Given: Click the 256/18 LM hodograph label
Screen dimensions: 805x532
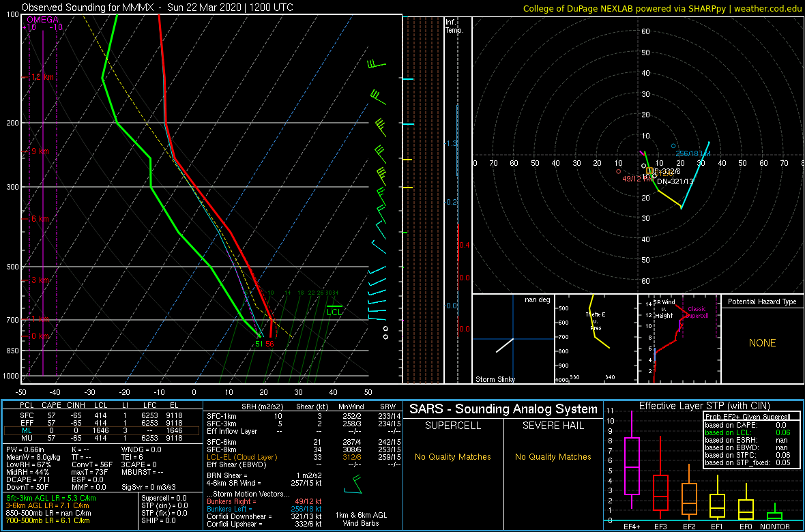Looking at the screenshot, I should click(x=693, y=153).
